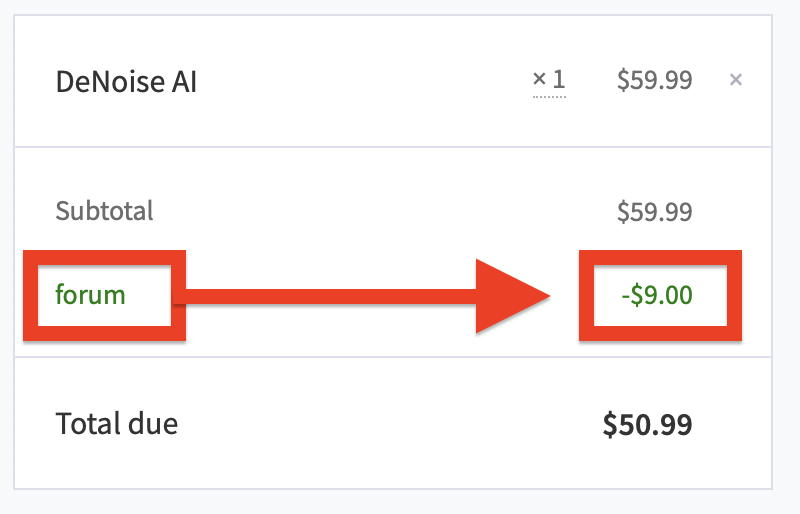Click the word AI in product title

click(183, 82)
